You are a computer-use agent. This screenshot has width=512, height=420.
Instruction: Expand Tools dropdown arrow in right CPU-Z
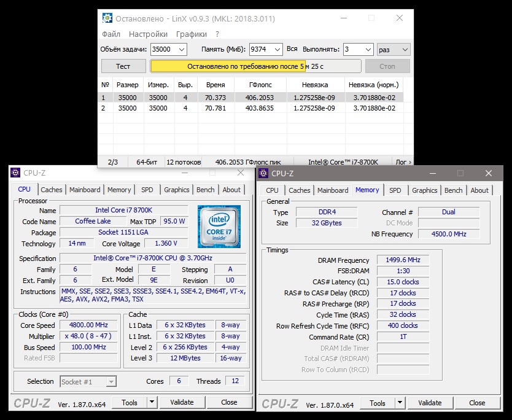click(400, 403)
